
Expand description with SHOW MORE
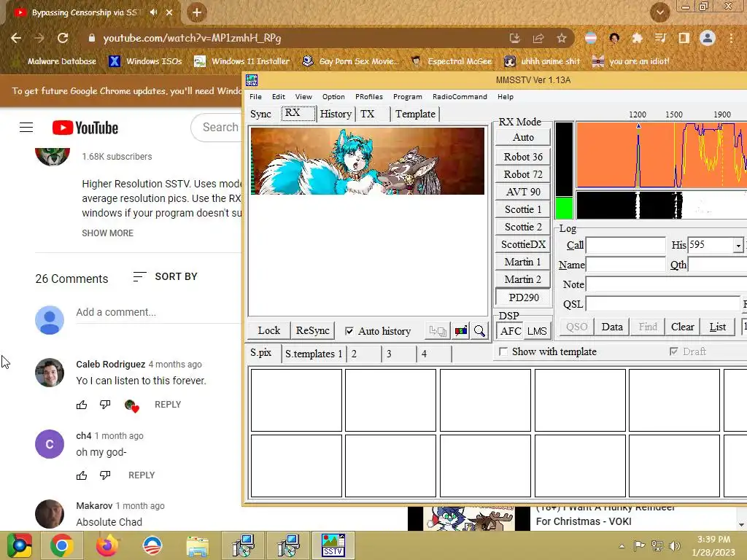(108, 233)
